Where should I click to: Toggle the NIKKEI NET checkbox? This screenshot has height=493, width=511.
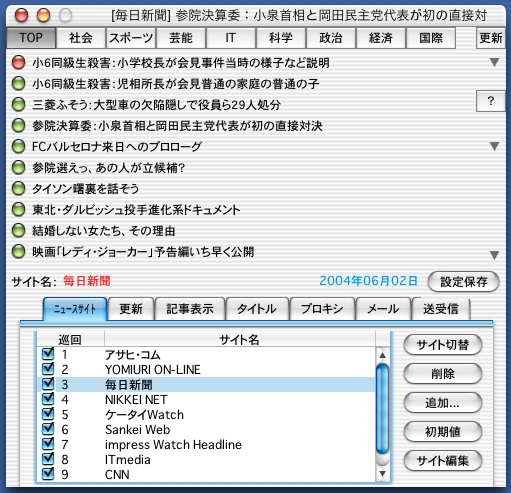[x=48, y=399]
